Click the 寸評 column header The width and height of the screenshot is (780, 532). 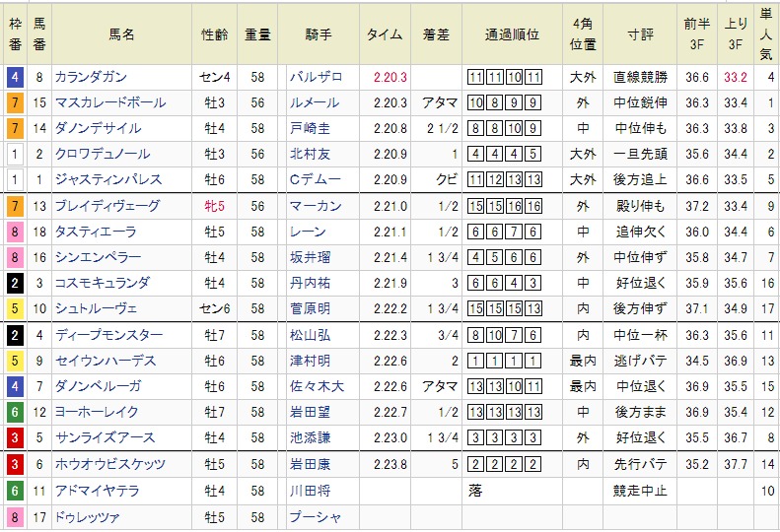tap(639, 33)
